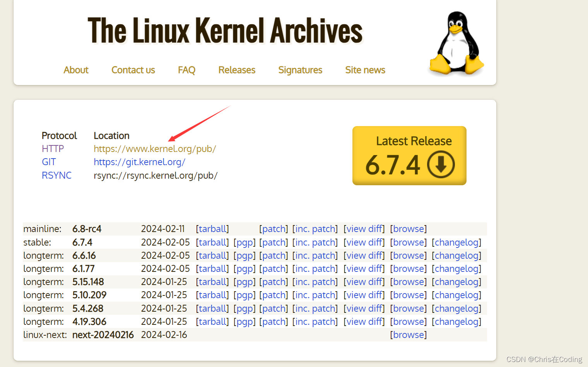
Task: Open the pgp signature for 6.7.4
Action: click(x=245, y=242)
